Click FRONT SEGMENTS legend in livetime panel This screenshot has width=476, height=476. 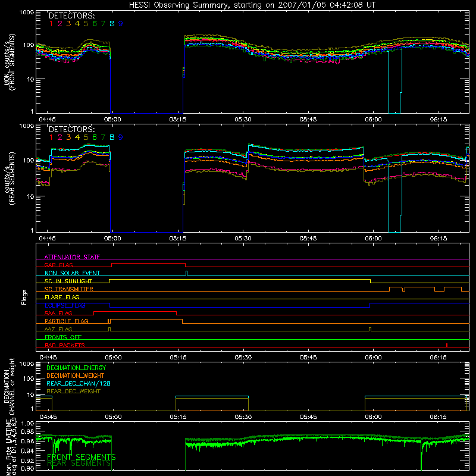point(82,457)
